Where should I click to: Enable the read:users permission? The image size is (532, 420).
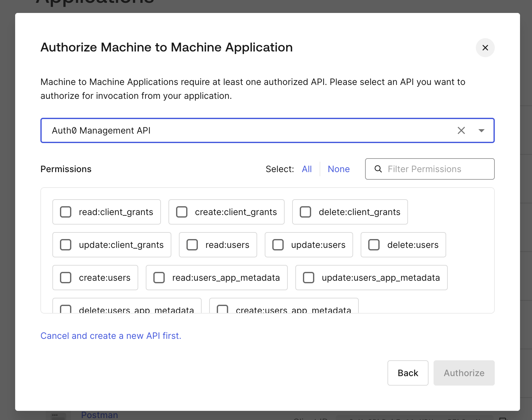point(192,245)
